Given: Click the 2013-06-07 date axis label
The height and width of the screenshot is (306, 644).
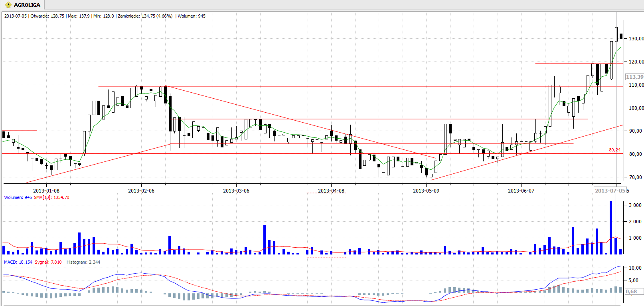Looking at the screenshot, I should pos(521,191).
